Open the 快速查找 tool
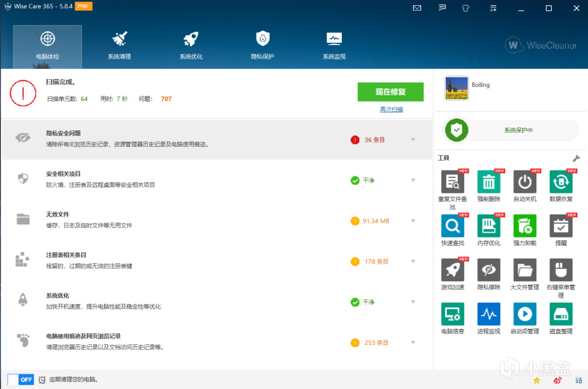 (452, 226)
